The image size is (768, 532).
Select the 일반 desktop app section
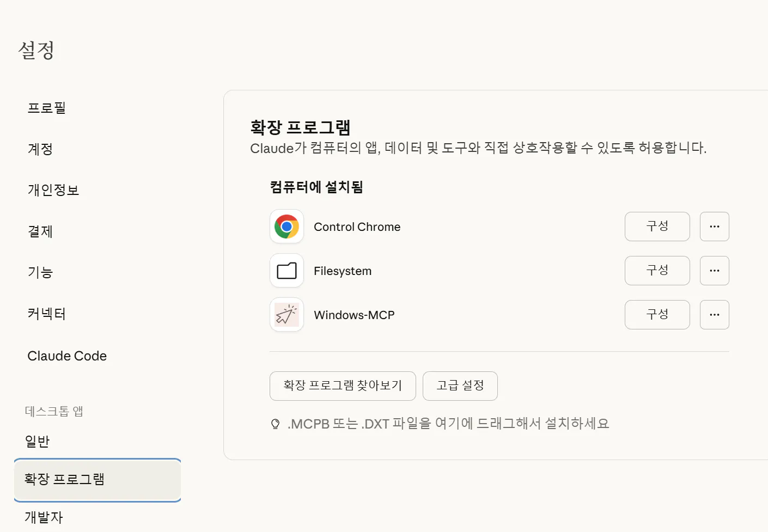tap(38, 441)
